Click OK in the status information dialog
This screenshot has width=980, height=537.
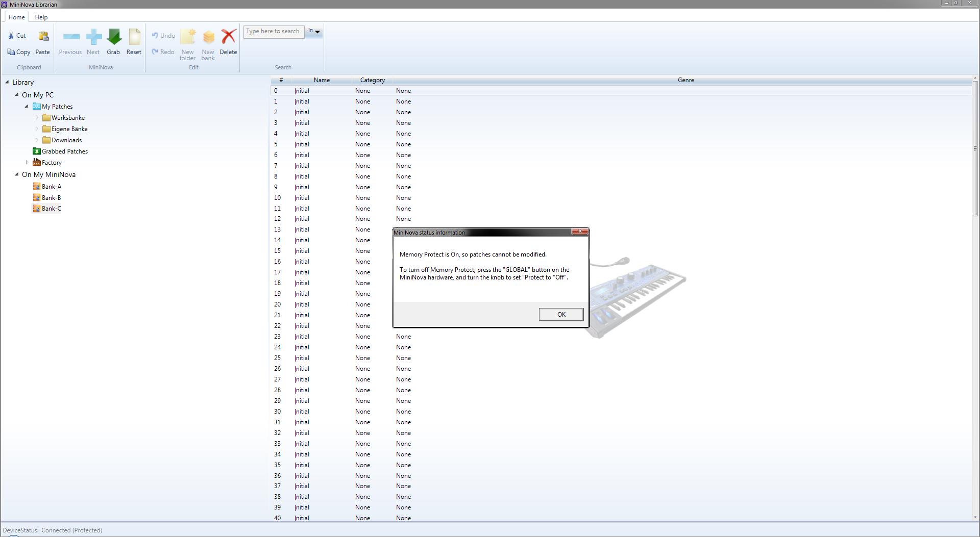tap(561, 315)
